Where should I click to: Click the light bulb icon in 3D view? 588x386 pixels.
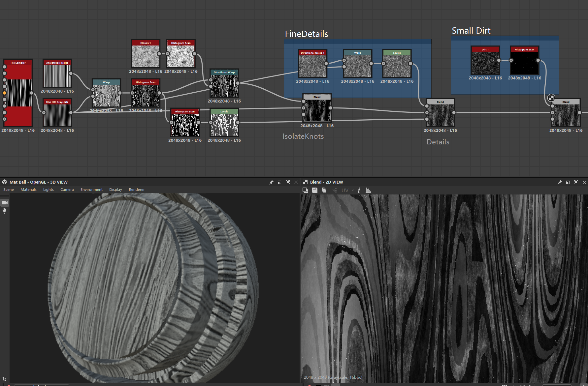point(5,211)
